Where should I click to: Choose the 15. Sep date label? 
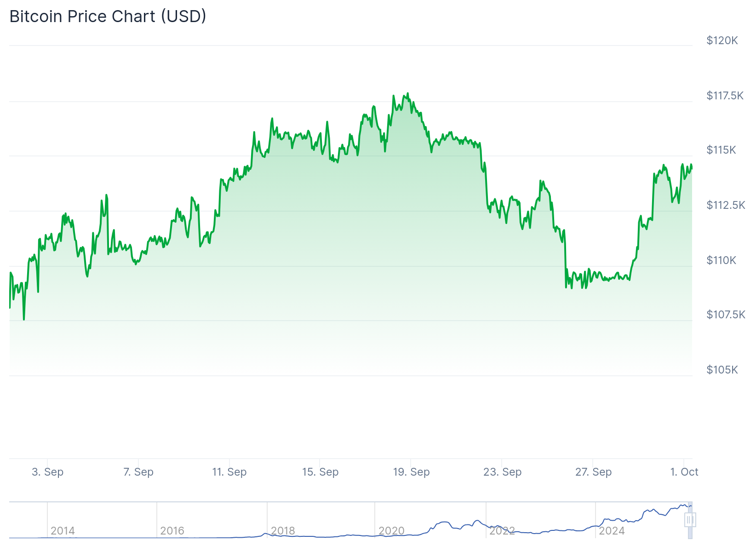pyautogui.click(x=320, y=472)
